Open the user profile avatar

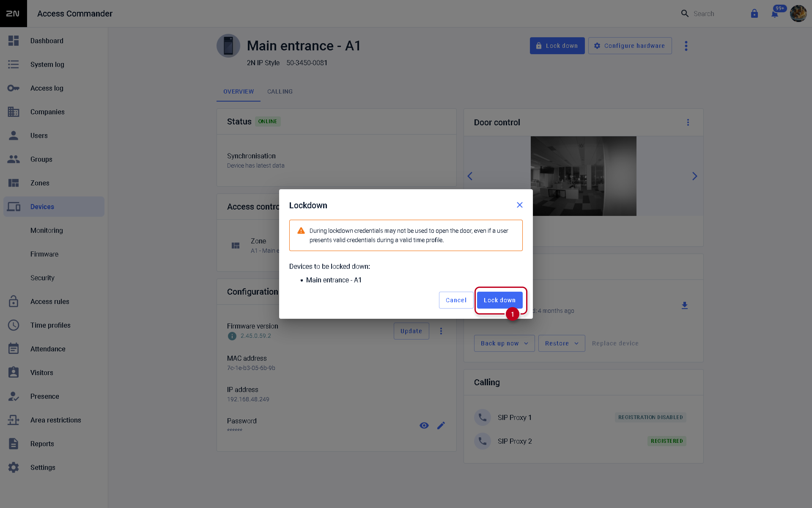(798, 13)
